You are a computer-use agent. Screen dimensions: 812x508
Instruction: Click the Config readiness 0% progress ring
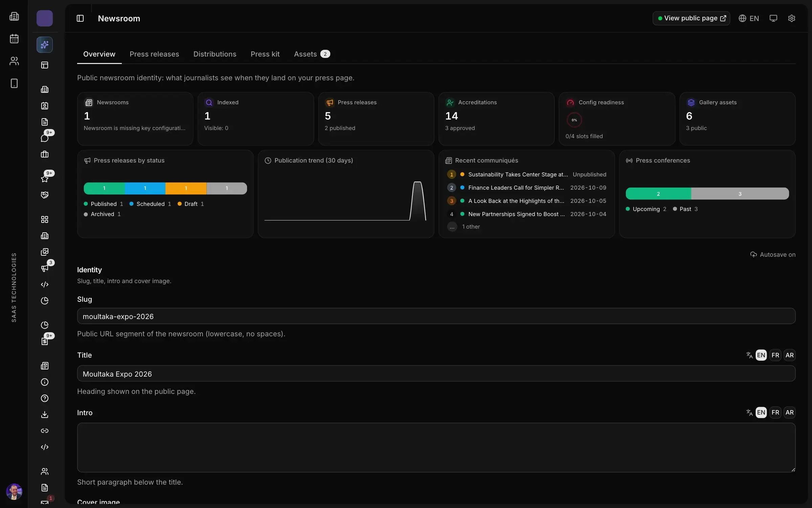(574, 120)
